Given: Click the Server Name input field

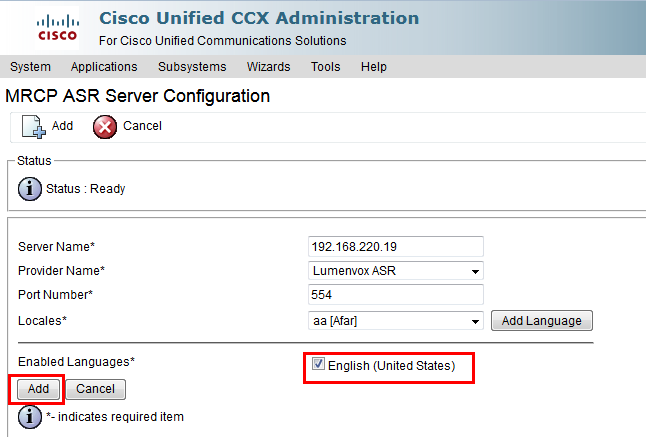Looking at the screenshot, I should coord(395,247).
